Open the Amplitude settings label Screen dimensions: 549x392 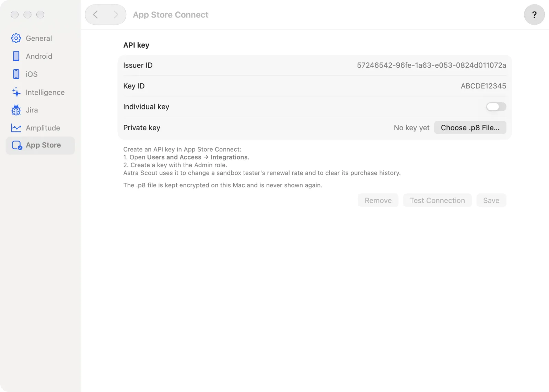pos(43,128)
